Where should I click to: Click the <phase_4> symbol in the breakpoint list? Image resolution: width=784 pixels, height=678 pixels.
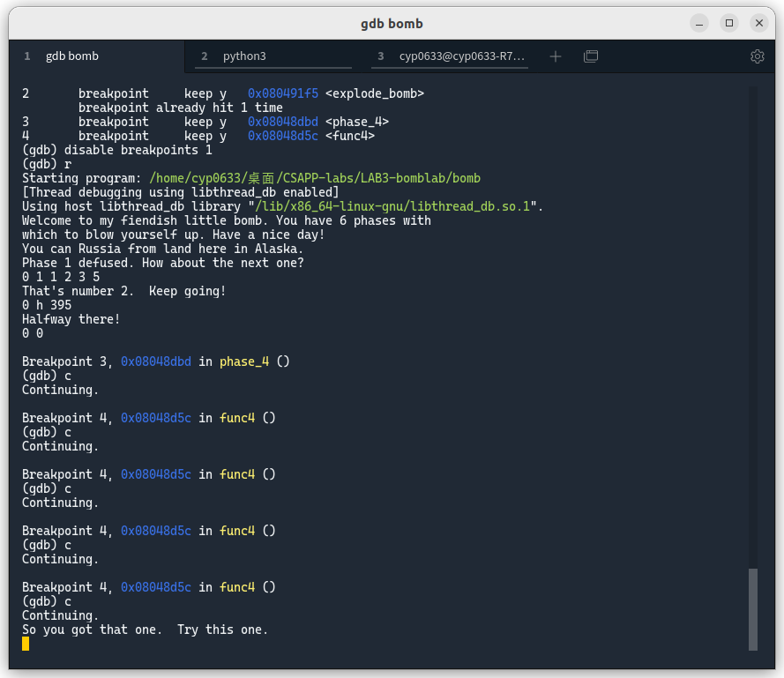pos(357,122)
